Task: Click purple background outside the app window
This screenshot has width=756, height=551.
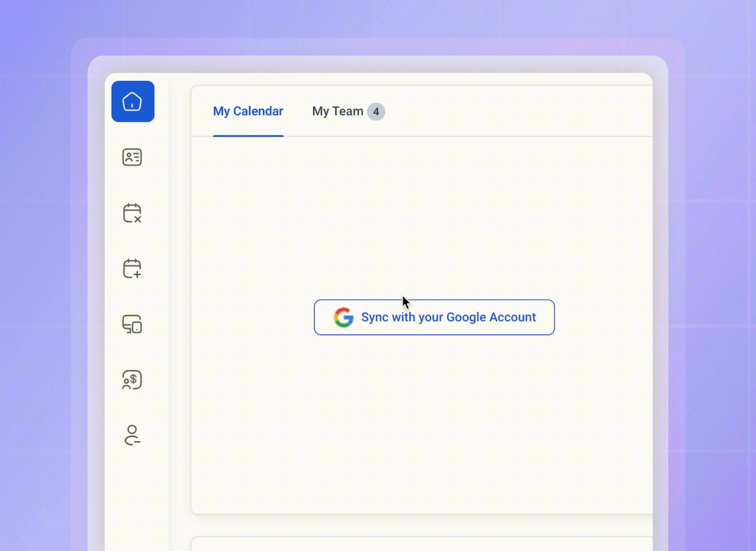Action: pyautogui.click(x=37, y=267)
